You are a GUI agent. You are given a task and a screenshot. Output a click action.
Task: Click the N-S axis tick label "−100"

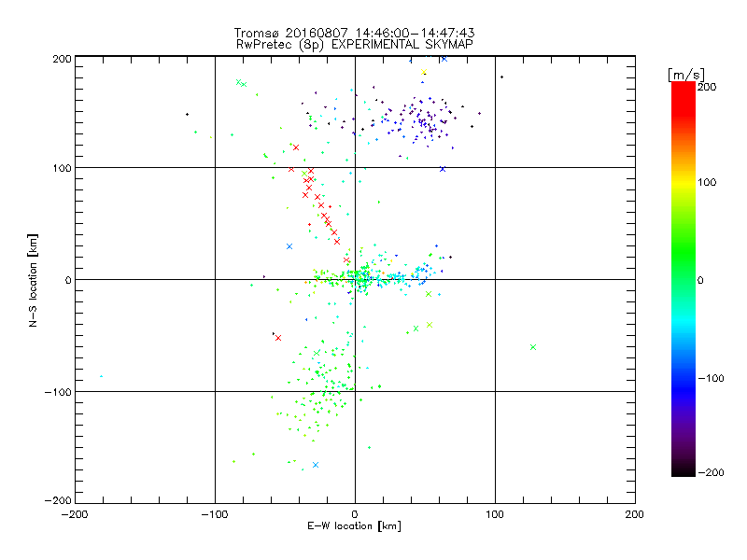point(58,392)
